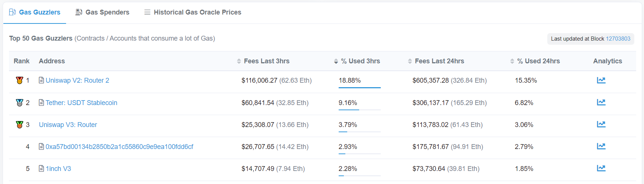Open analytics chart icon for 0xa57bd001 address
Viewport: 644px width, 184px height.
[601, 146]
